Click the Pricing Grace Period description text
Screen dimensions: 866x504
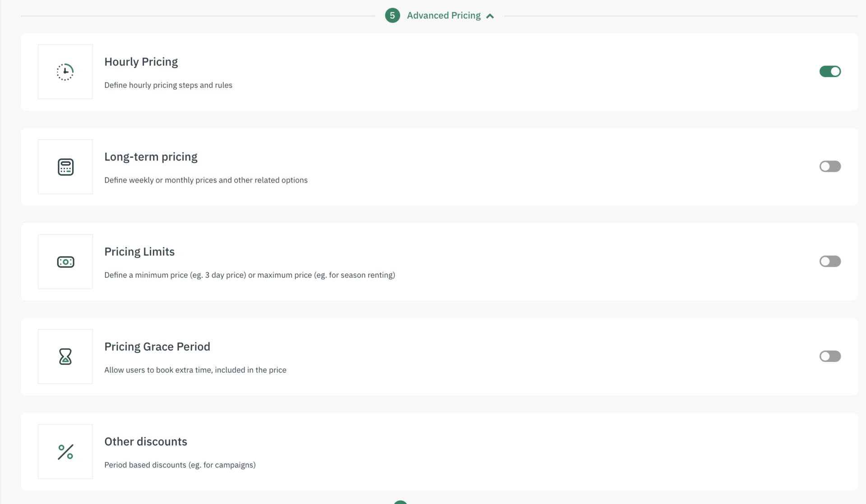pyautogui.click(x=195, y=370)
